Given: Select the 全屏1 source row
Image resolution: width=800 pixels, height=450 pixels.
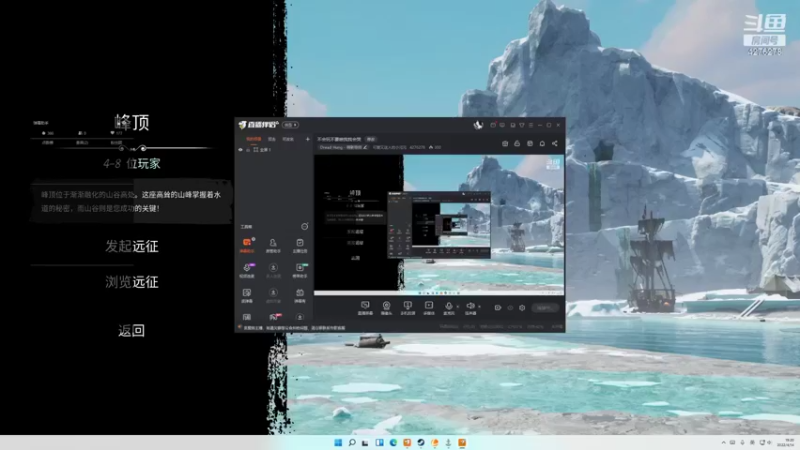Looking at the screenshot, I should [274, 150].
